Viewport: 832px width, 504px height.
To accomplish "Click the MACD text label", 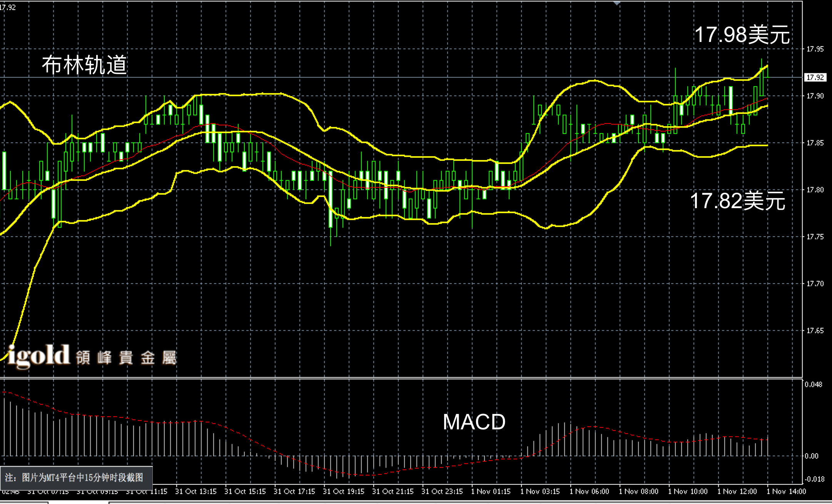I will [x=474, y=422].
